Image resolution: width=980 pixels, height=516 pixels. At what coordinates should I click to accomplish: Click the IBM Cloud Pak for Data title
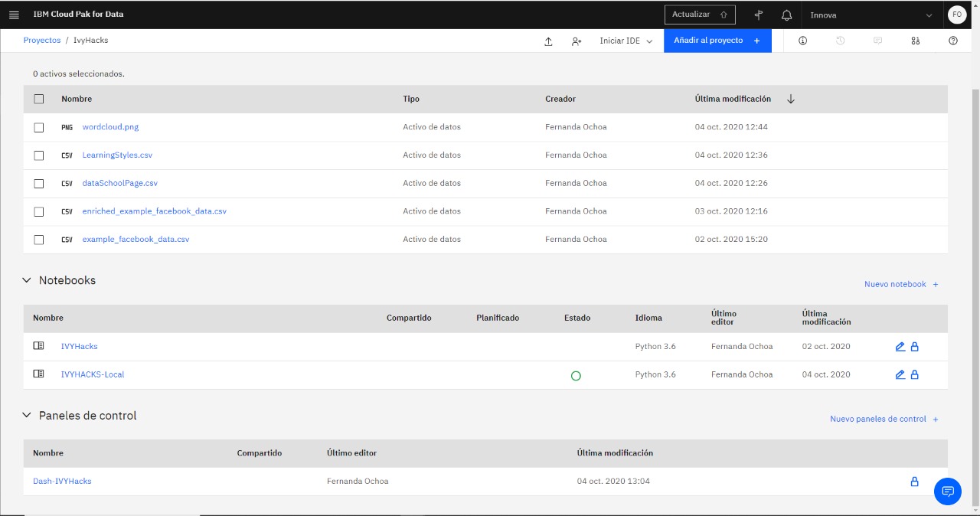pos(78,15)
